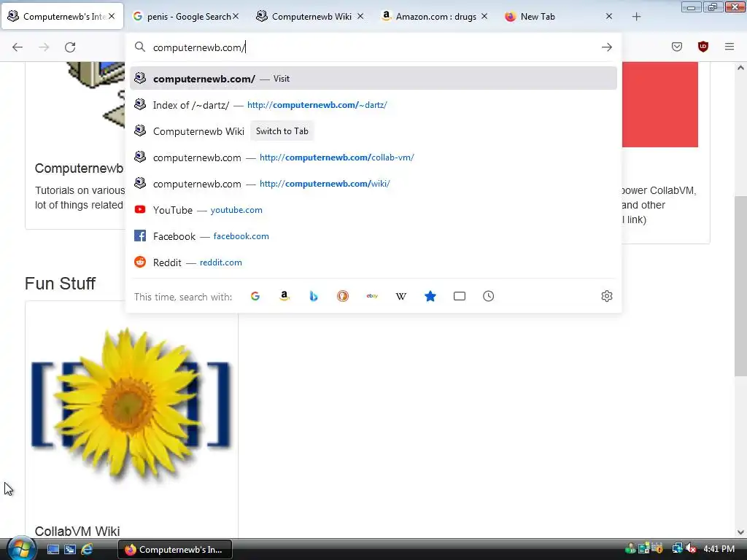The image size is (747, 560).
Task: Click the page vertical scrollbar thumb
Action: [740, 286]
